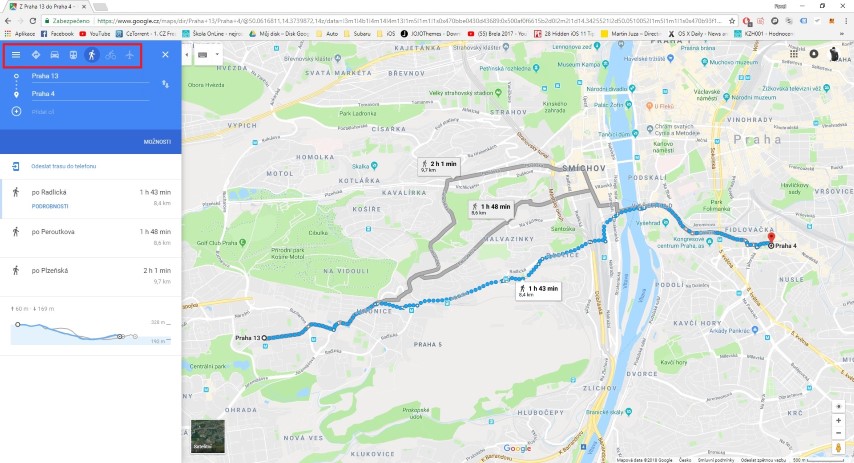The image size is (854, 463).
Task: Zoom in the map with the plus button
Action: click(838, 421)
